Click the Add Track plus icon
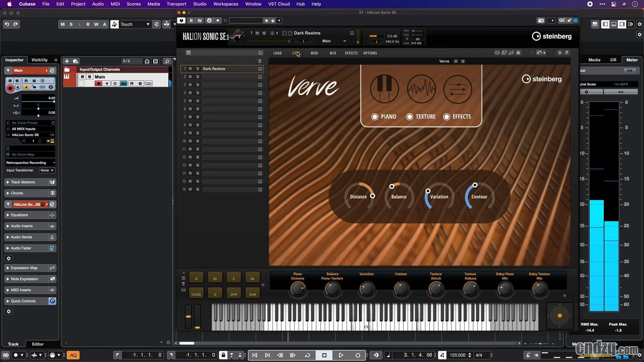 [67, 61]
